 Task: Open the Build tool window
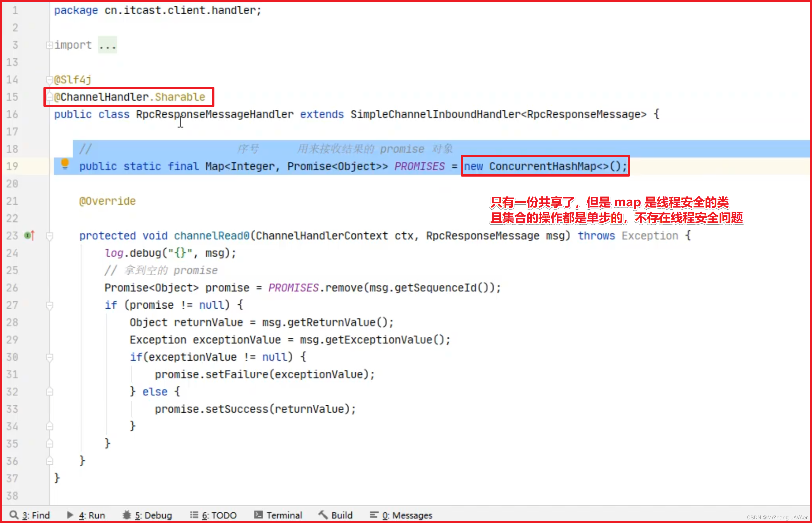(x=336, y=515)
